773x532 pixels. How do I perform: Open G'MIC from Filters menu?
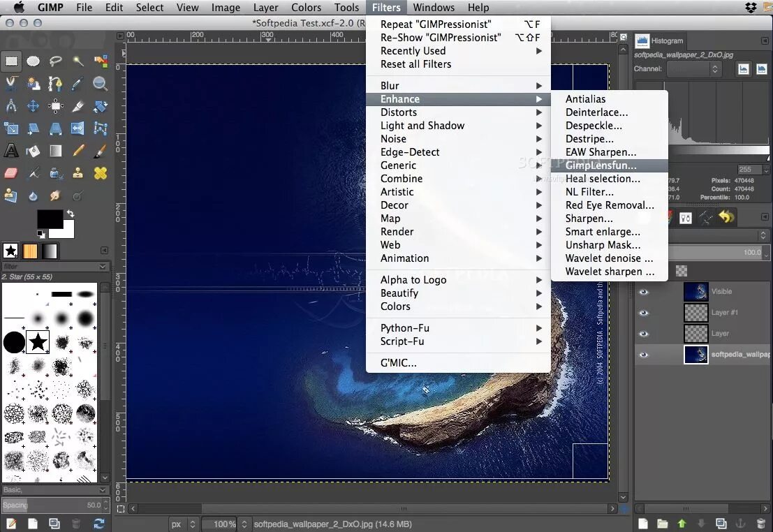[458, 363]
